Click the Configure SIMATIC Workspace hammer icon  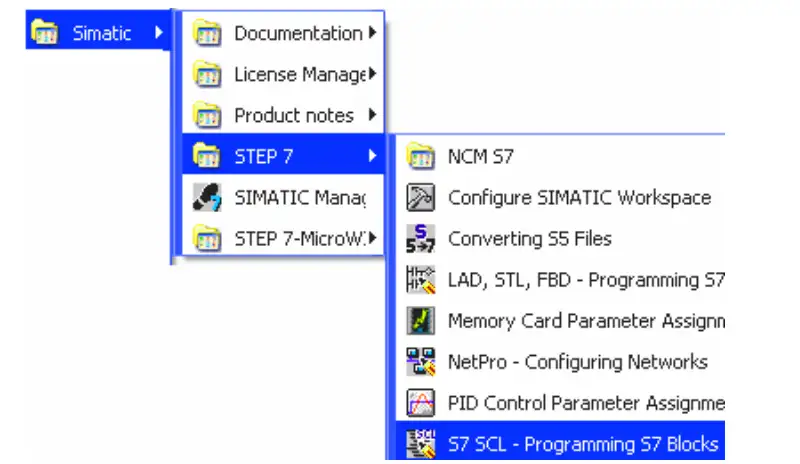(420, 197)
